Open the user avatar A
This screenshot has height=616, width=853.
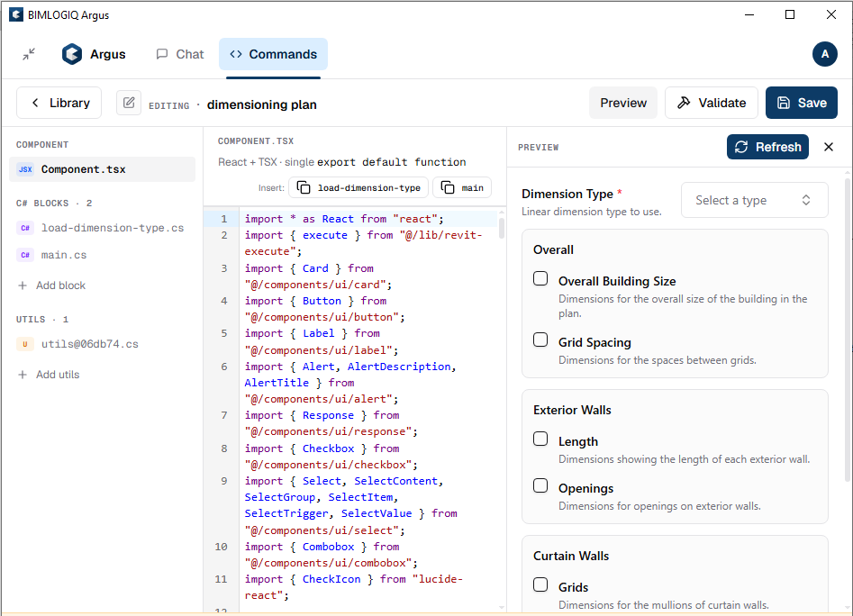pos(825,54)
